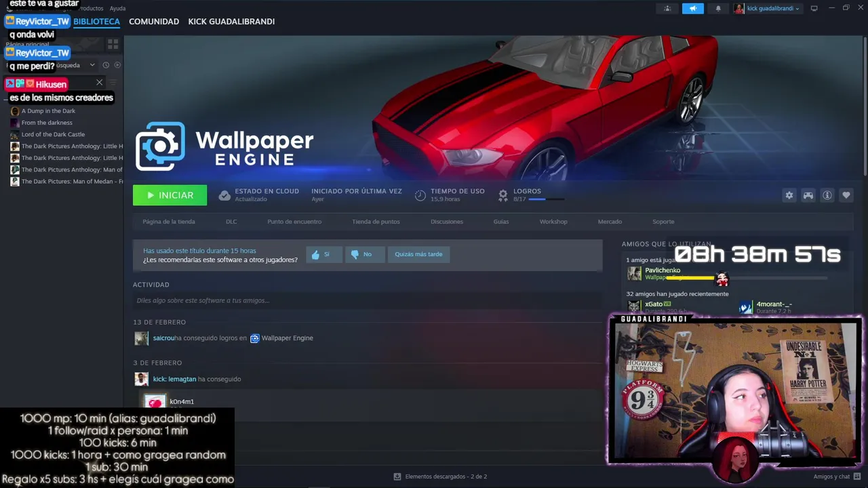This screenshot has width=868, height=488.
Task: Click the blue announcements megaphone button
Action: click(693, 9)
